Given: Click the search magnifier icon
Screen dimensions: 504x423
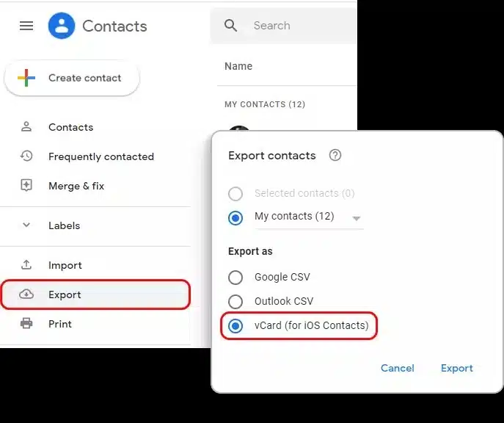Looking at the screenshot, I should [231, 26].
